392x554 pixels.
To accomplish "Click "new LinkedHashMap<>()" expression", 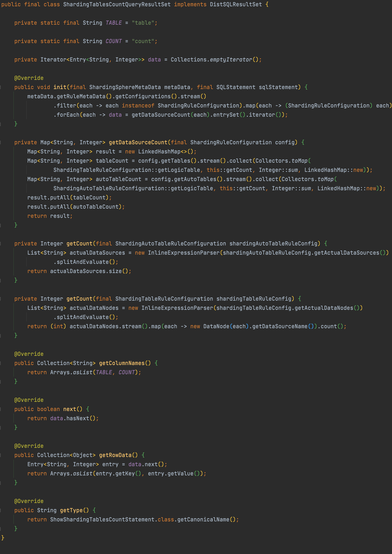I will 159,151.
